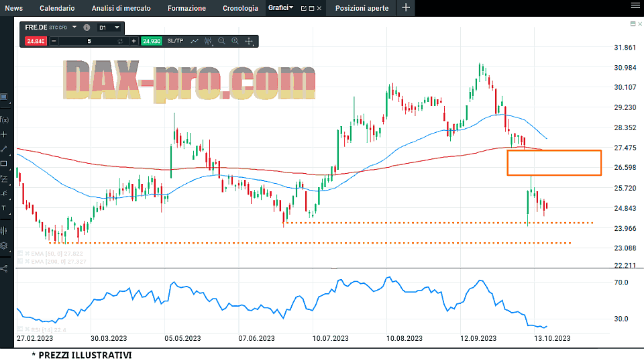Click the share chart icon
The height and width of the screenshot is (361, 644).
[4, 269]
